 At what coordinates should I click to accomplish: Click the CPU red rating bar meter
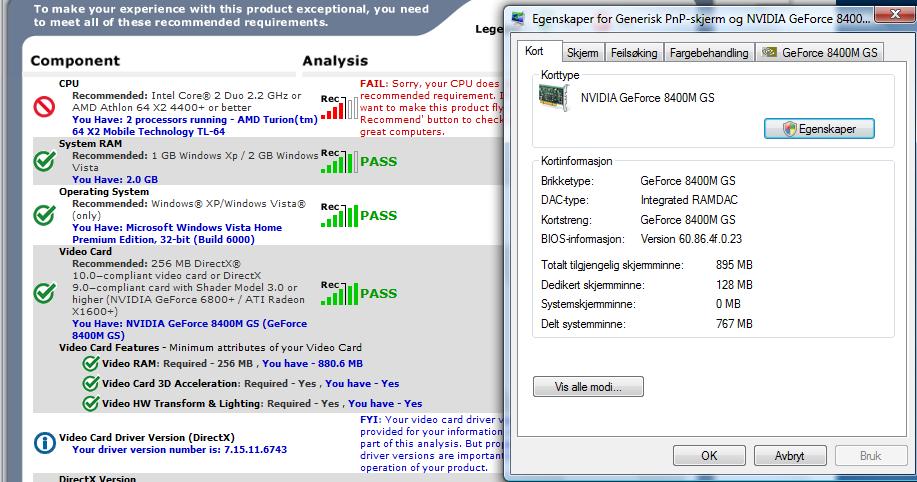click(339, 108)
